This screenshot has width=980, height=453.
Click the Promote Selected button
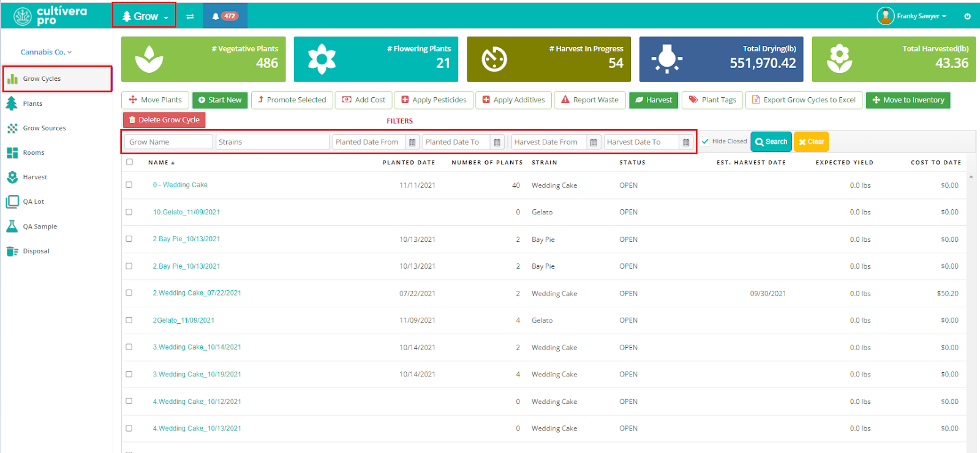[292, 100]
